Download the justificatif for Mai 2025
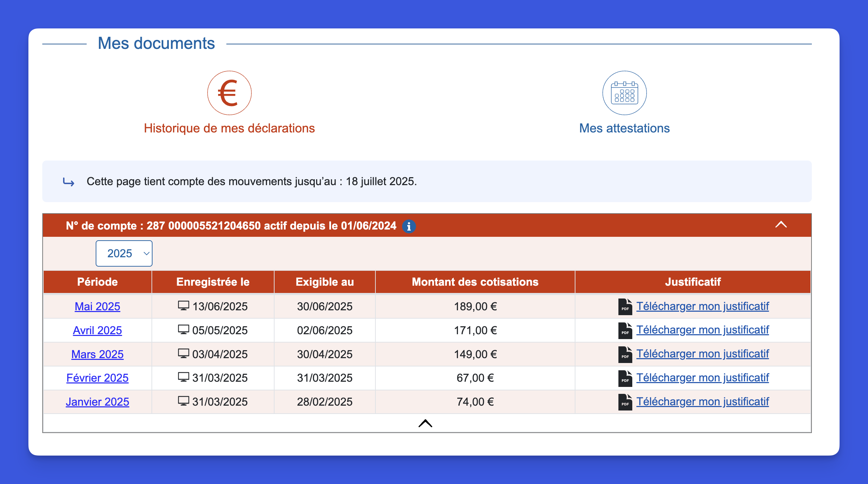The height and width of the screenshot is (484, 868). [x=703, y=306]
